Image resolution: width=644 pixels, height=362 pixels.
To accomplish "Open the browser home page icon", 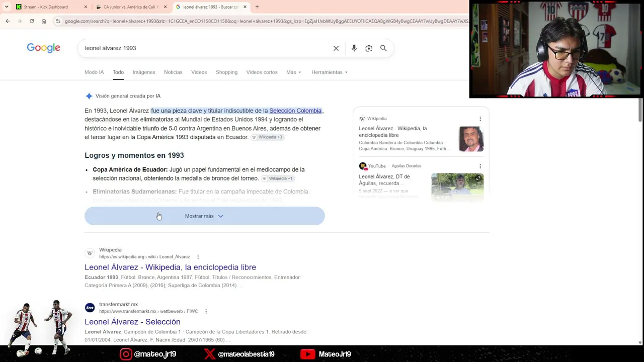I will [44, 21].
